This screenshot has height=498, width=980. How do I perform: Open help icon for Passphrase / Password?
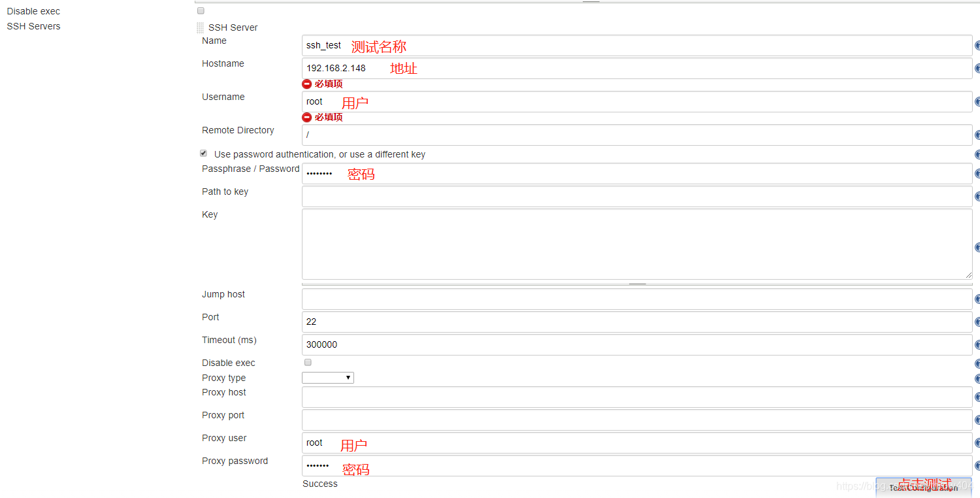(977, 174)
